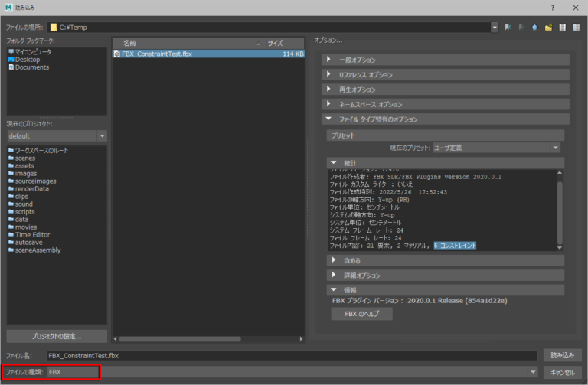Click the file name input field
This screenshot has height=385, width=588.
pos(291,356)
